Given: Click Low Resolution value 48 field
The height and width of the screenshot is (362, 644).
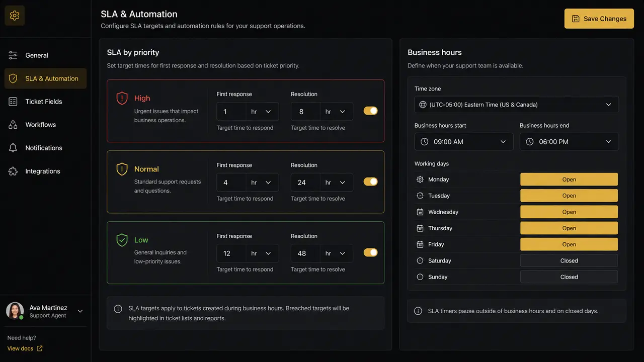Looking at the screenshot, I should coord(306,253).
